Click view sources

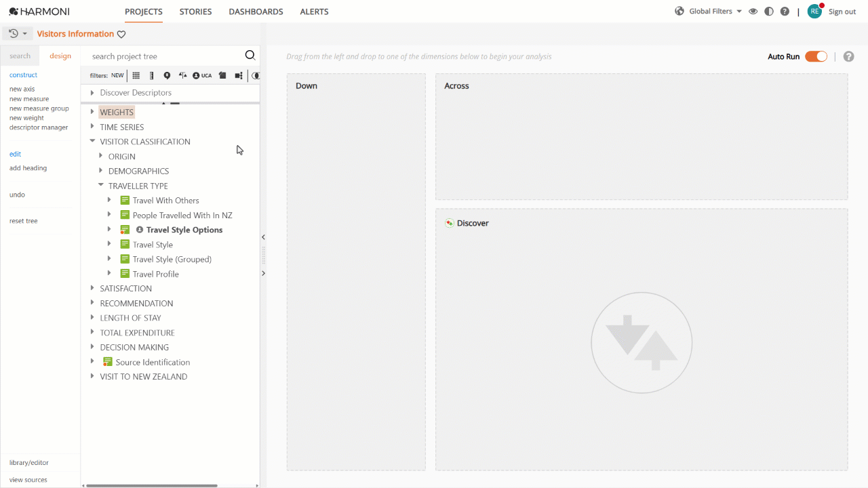28,480
